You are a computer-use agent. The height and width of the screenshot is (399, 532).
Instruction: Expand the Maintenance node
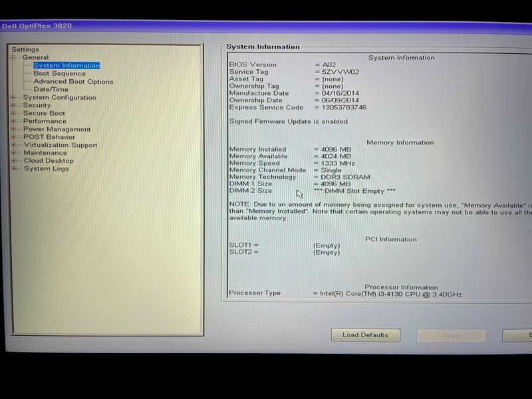pyautogui.click(x=14, y=153)
